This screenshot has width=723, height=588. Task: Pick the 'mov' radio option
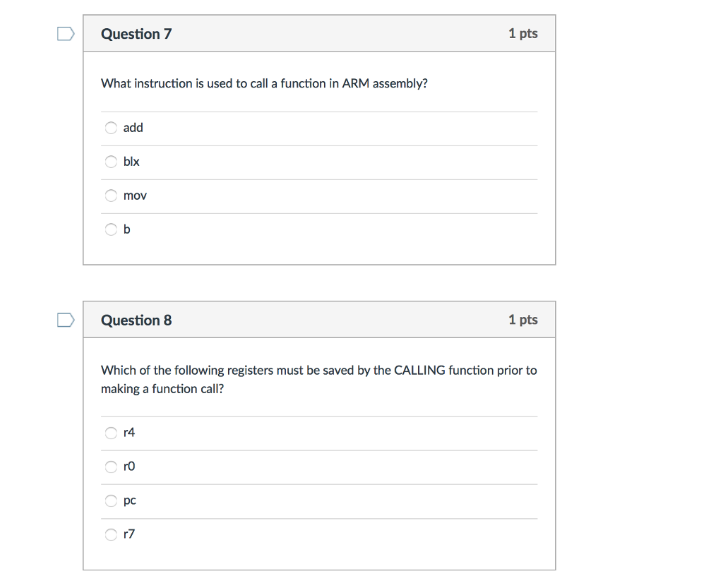tap(111, 196)
